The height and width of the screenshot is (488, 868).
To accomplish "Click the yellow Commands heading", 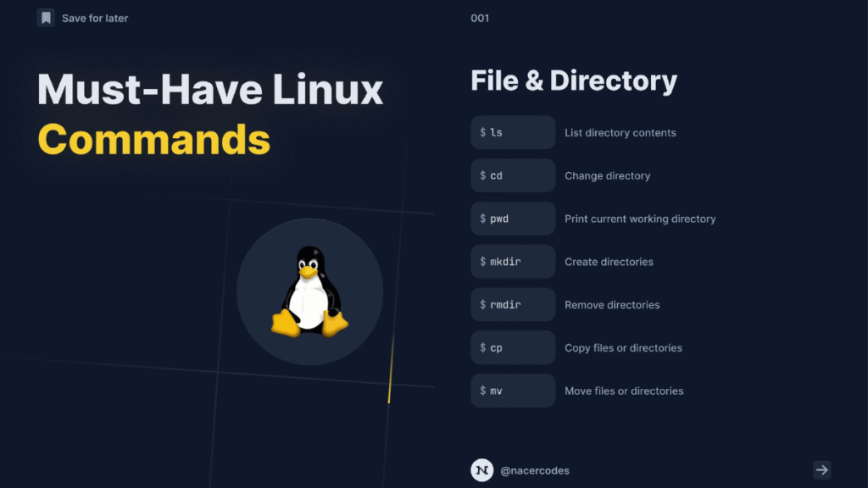I will pos(153,141).
